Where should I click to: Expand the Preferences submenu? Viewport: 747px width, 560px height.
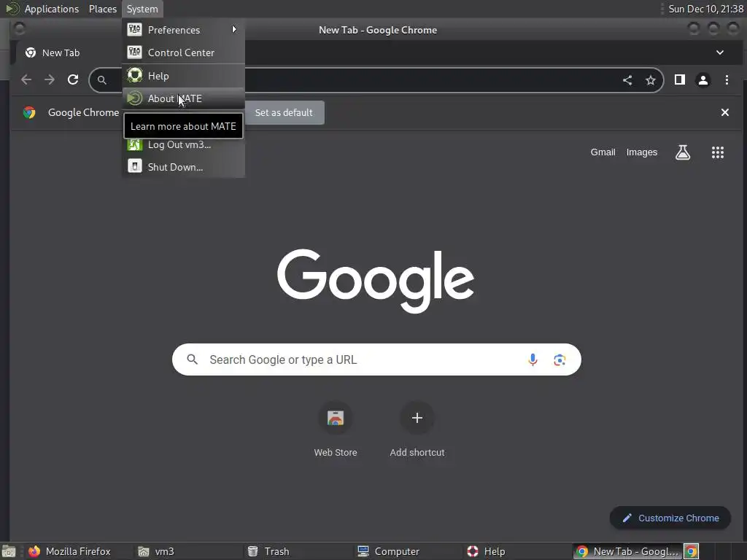(183, 29)
